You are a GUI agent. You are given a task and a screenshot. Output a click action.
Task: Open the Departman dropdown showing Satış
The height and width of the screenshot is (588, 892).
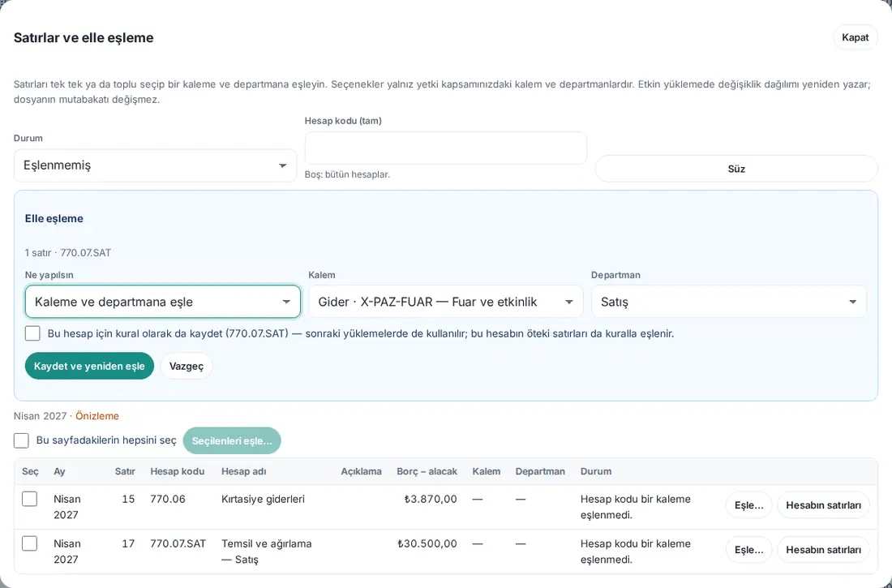pos(729,302)
